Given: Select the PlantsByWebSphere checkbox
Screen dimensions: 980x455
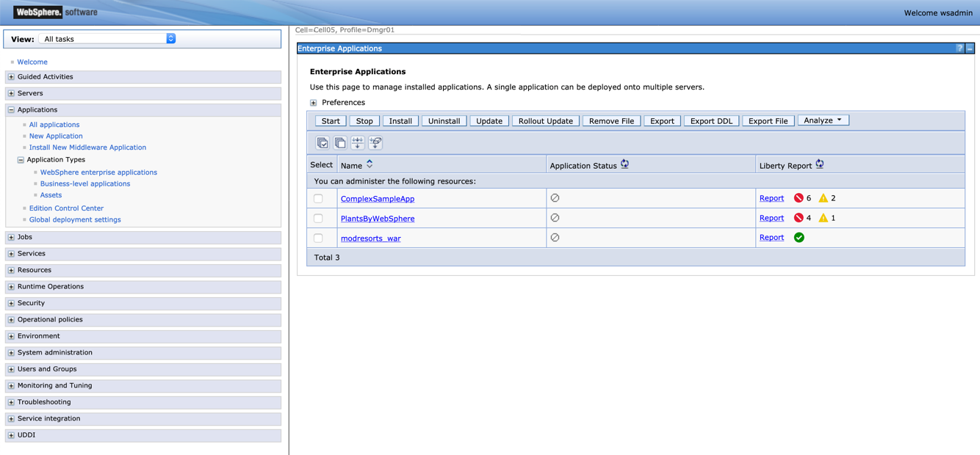Looking at the screenshot, I should [x=318, y=219].
